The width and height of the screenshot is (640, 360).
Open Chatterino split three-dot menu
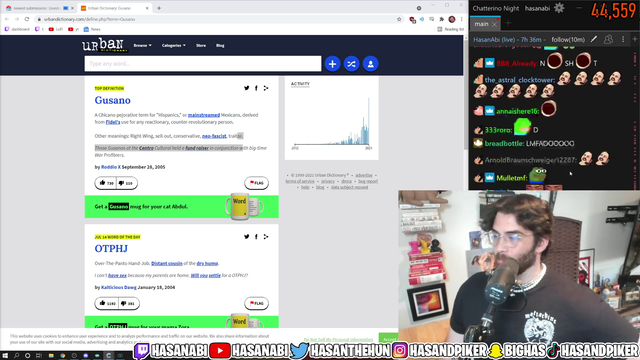(623, 39)
